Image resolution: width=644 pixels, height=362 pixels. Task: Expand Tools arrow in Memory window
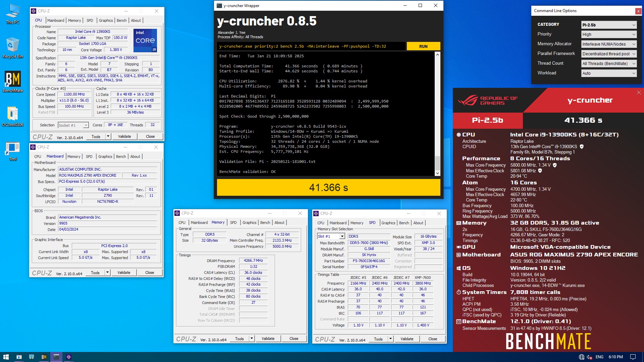[x=252, y=339]
